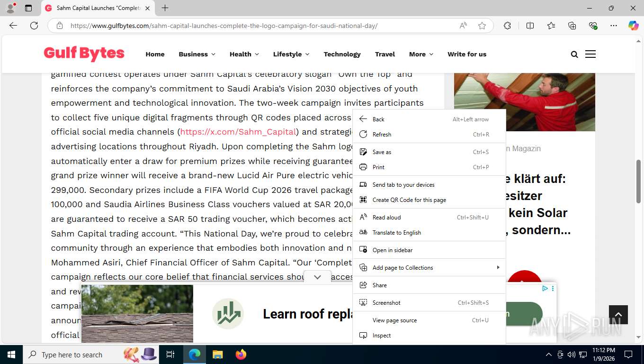
Task: Open Task View in taskbar
Action: [x=170, y=355]
